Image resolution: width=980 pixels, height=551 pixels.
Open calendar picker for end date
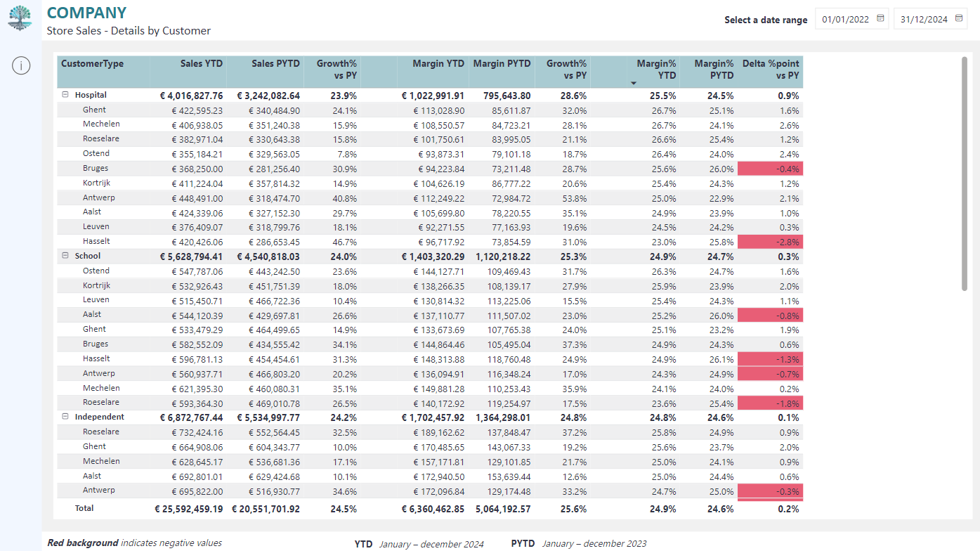(959, 19)
